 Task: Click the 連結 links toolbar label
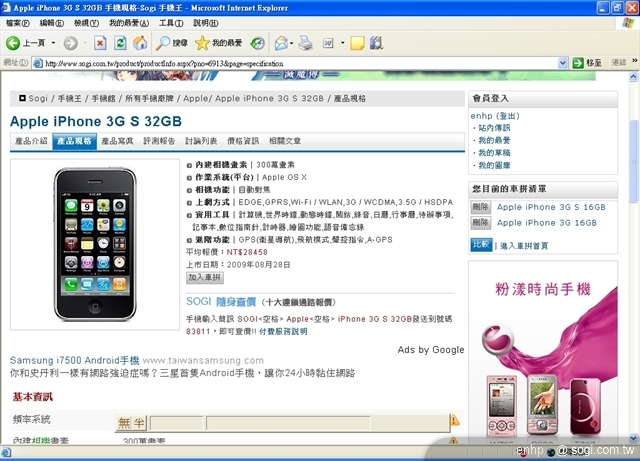click(x=619, y=62)
